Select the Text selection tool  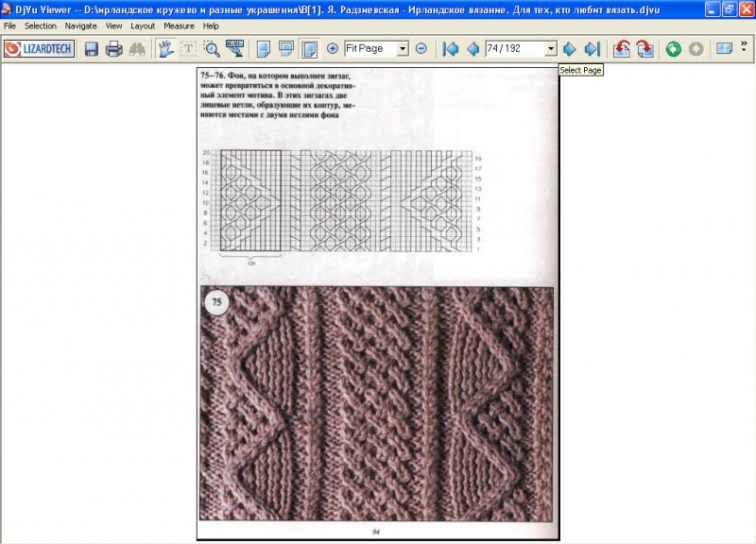[x=188, y=49]
